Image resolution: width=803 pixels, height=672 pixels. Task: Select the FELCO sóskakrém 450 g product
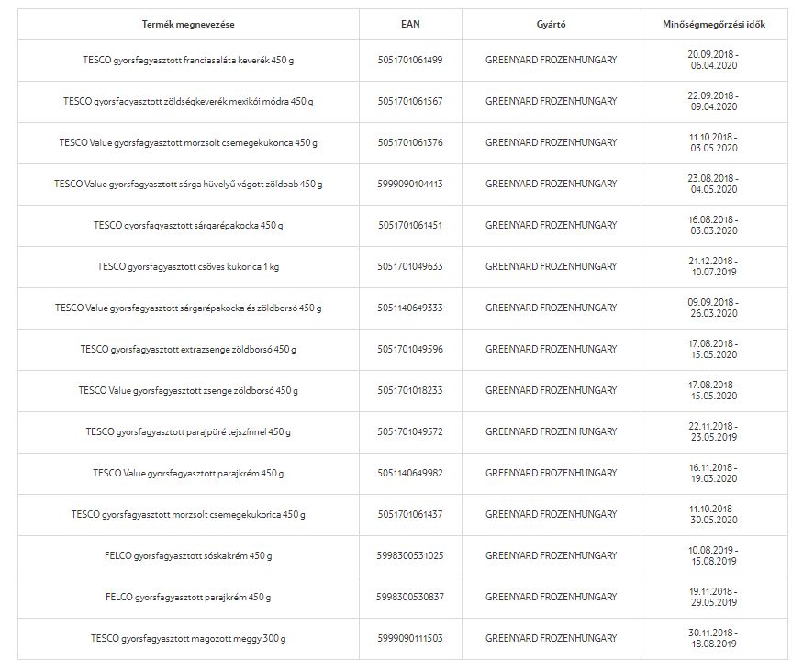point(188,556)
